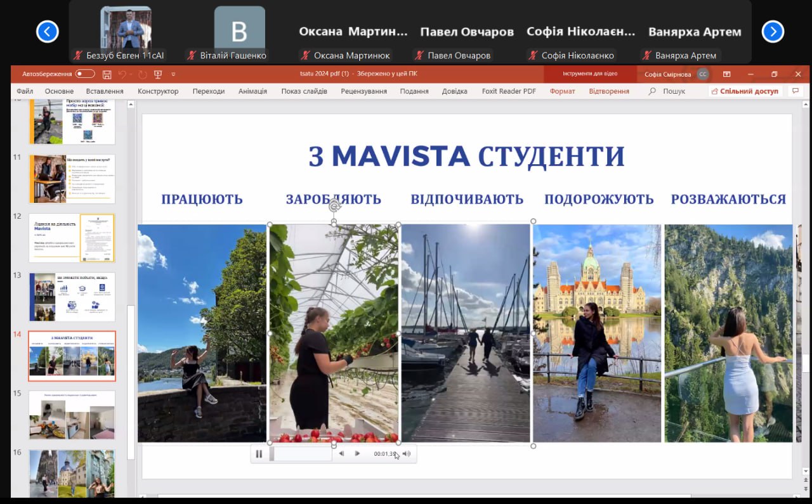Open the Foxit Reader PDF tab
This screenshot has width=812, height=504.
click(509, 91)
